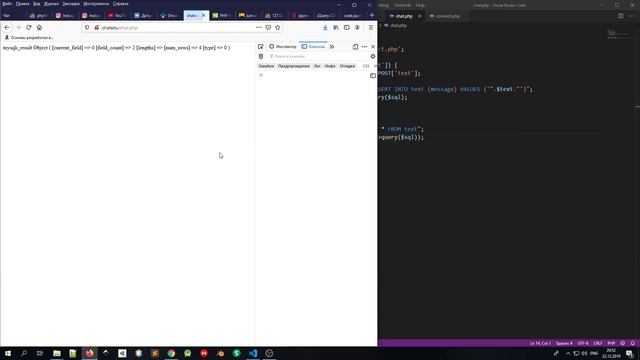Image resolution: width=640 pixels, height=360 pixels.
Task: Reload the chat.php page in Firefox
Action: (29, 27)
